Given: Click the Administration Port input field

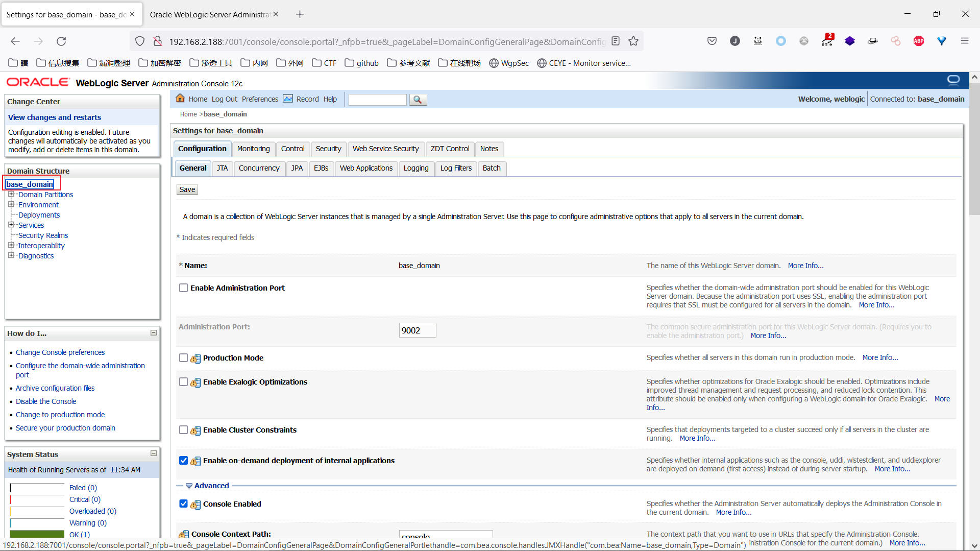Looking at the screenshot, I should click(417, 330).
